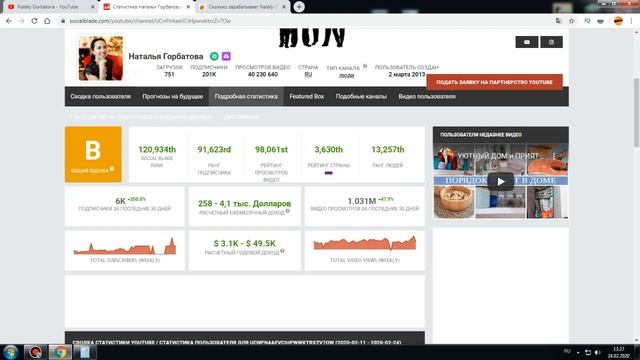Open a new browser tab

click(x=299, y=7)
